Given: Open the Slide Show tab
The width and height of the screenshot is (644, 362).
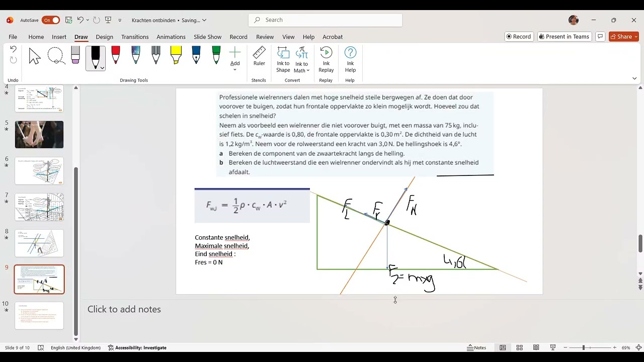Looking at the screenshot, I should coord(207,37).
